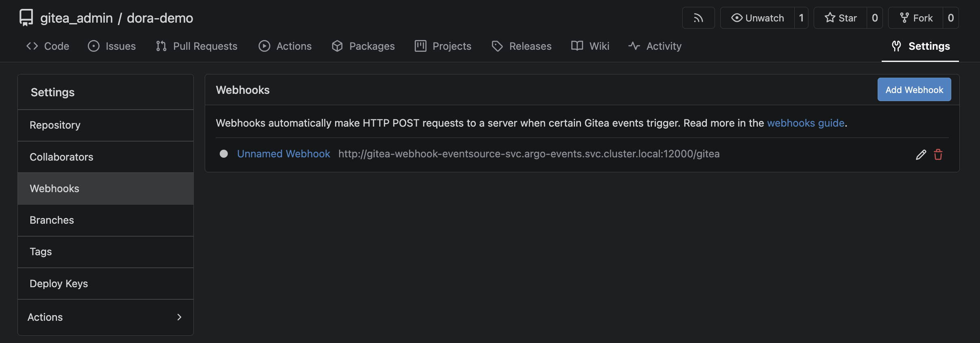Image resolution: width=980 pixels, height=343 pixels.
Task: Edit the Unnamed Webhook with pencil icon
Action: coord(921,155)
